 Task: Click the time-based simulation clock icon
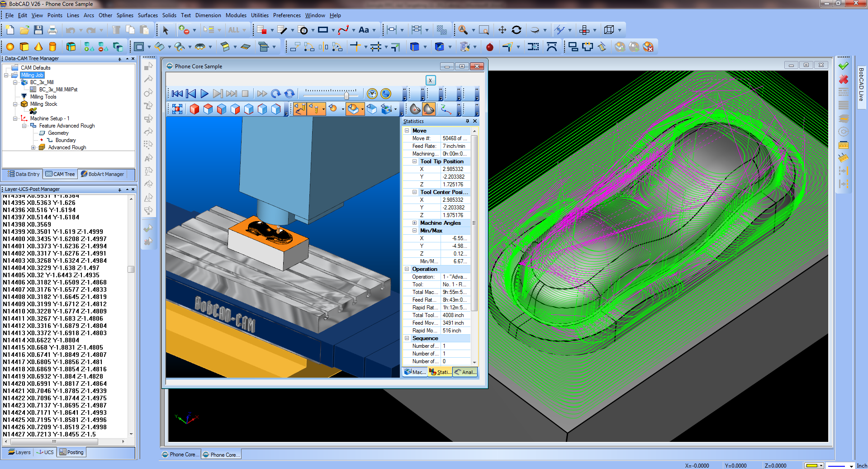(372, 94)
